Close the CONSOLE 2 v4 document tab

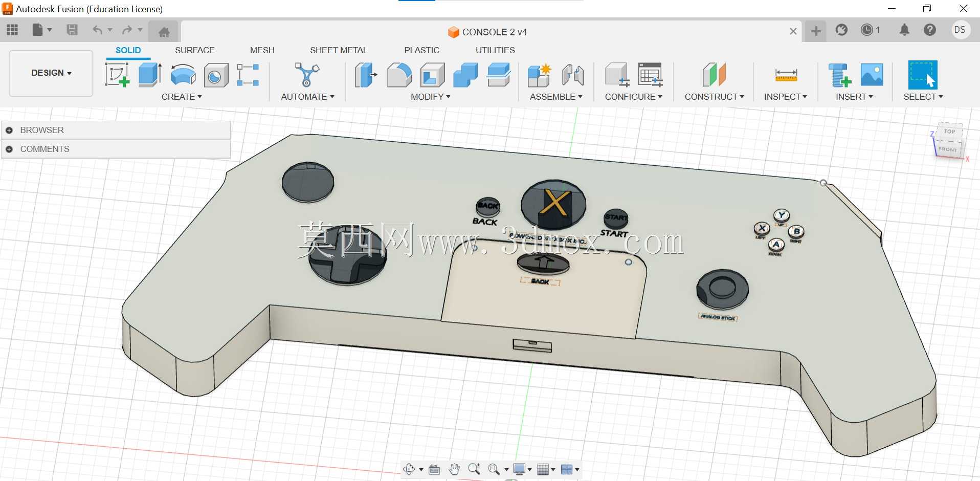pos(793,32)
